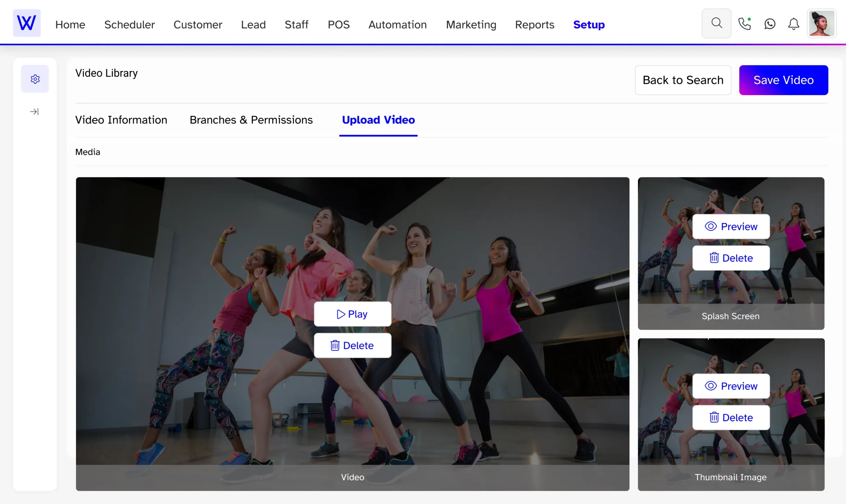The image size is (846, 504).
Task: Play the uploaded video
Action: [352, 314]
